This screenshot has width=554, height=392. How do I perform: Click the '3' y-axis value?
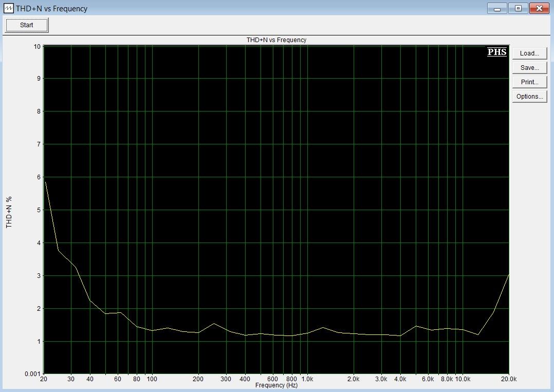tap(39, 275)
